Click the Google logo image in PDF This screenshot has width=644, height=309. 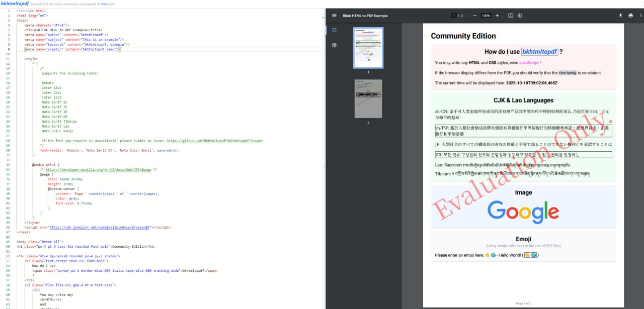523,211
